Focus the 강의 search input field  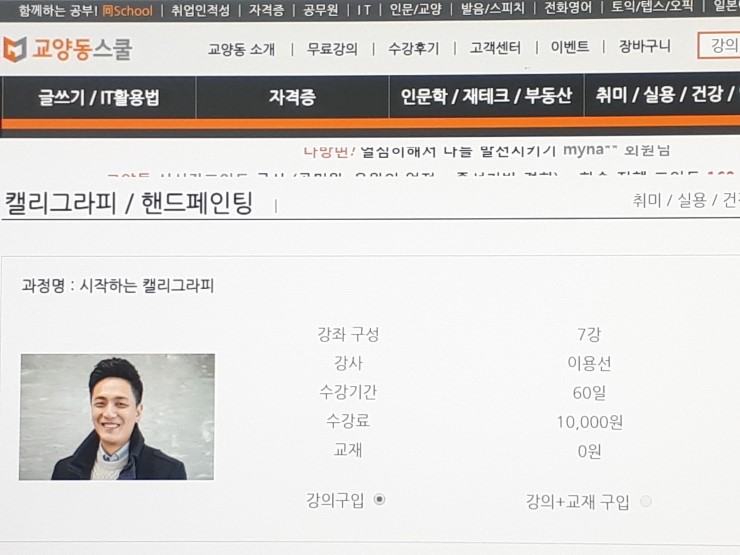coord(719,46)
